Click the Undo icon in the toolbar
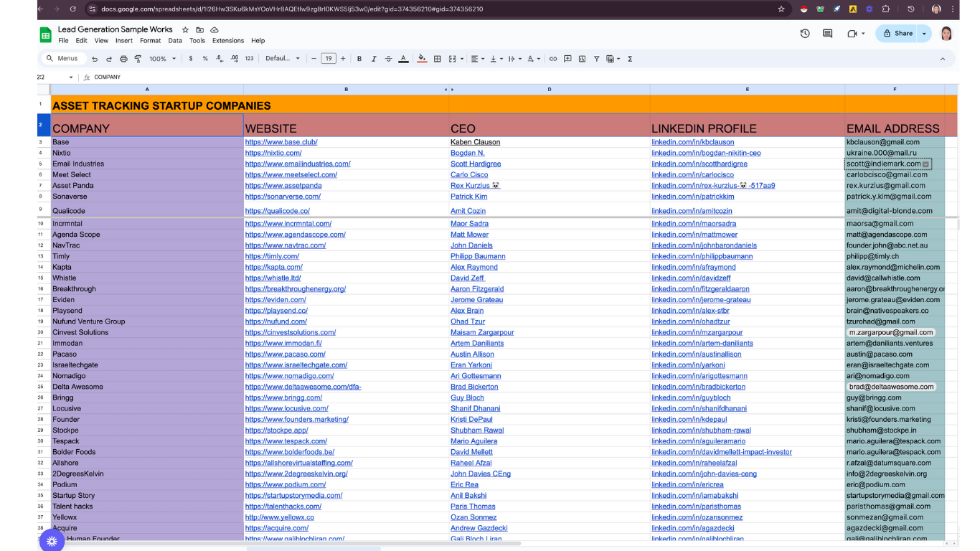This screenshot has width=980, height=551. pos(95,59)
